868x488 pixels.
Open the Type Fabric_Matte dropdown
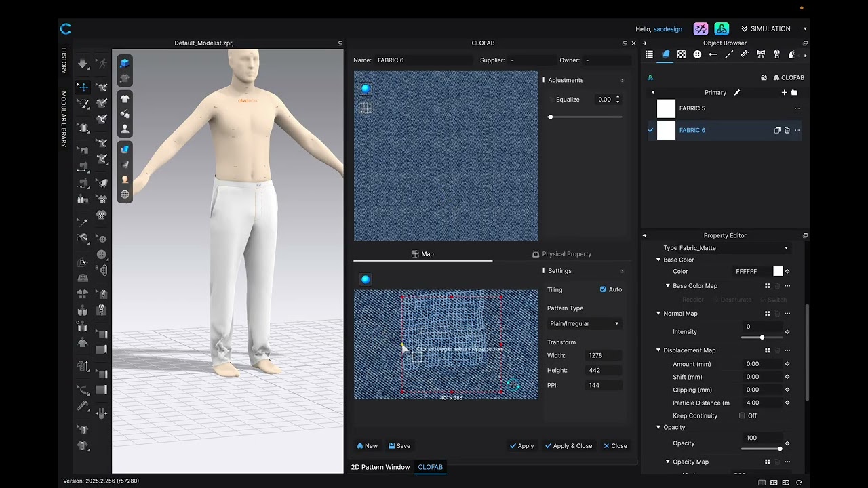[x=734, y=248]
